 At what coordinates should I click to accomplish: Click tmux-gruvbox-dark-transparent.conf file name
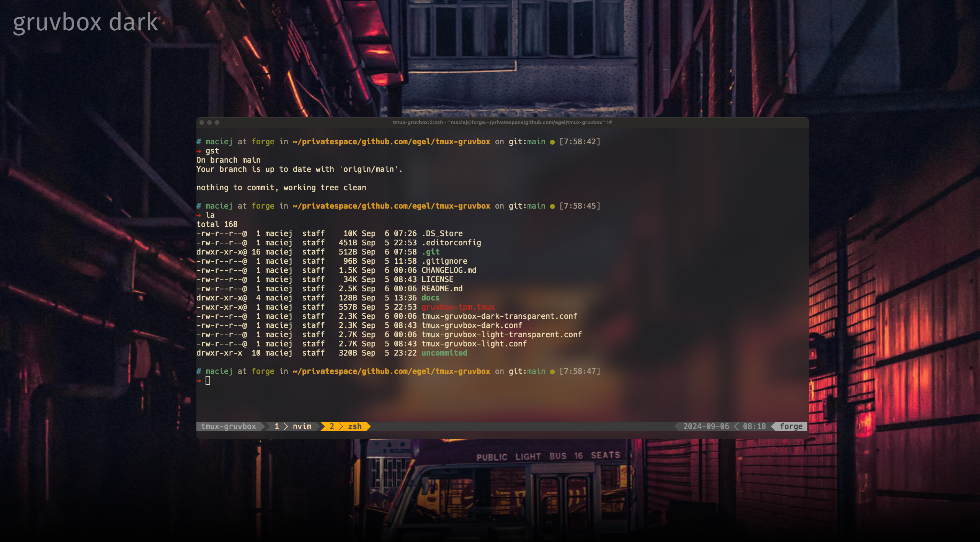coord(500,316)
